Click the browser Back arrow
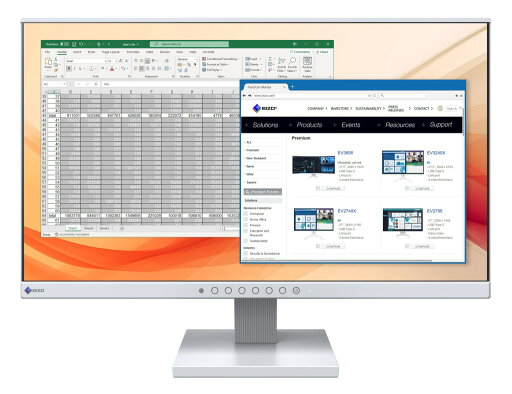512x394 pixels. click(244, 96)
